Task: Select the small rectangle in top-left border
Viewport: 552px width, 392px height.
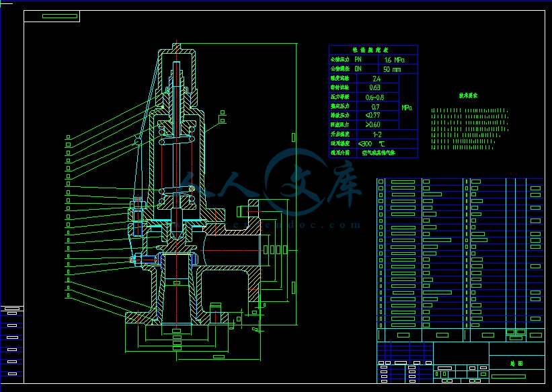Action: coord(59,15)
